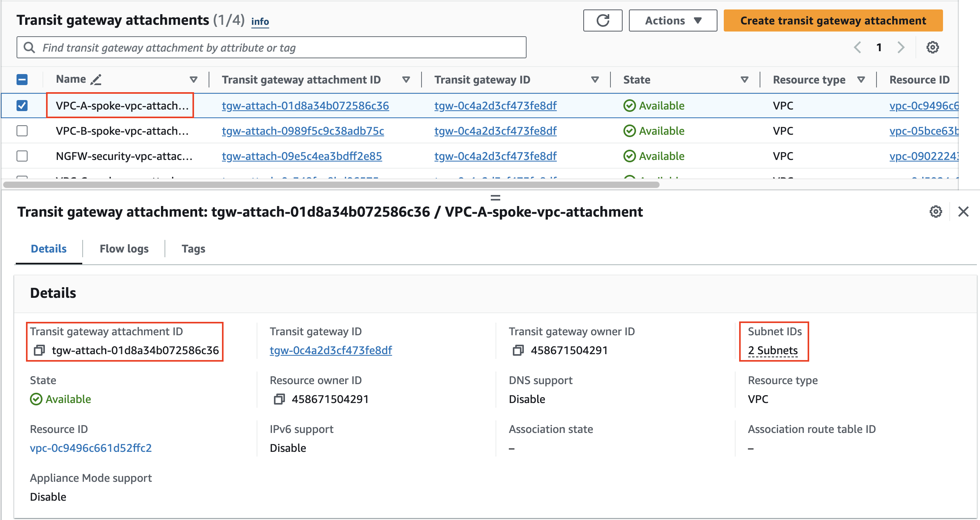Click the horizontal table scrollbar
The width and height of the screenshot is (980, 520).
coord(331,184)
